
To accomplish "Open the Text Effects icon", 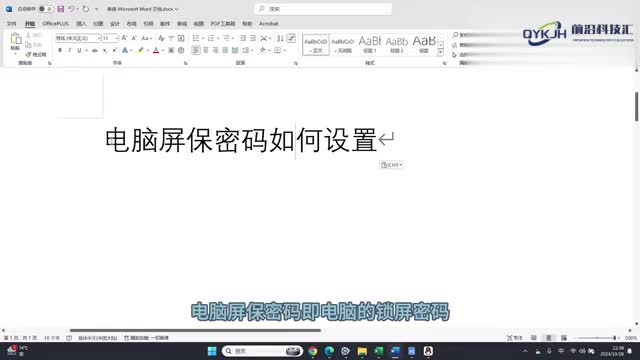I will click(125, 50).
